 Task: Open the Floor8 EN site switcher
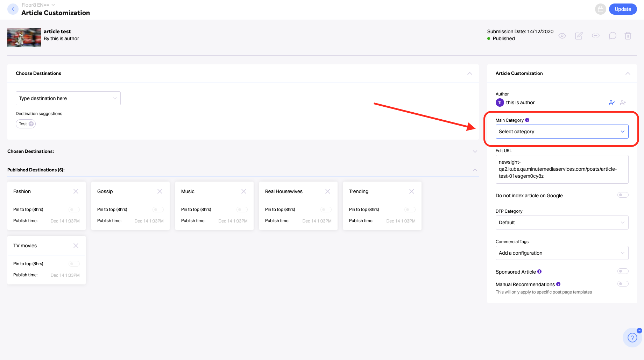pyautogui.click(x=38, y=5)
